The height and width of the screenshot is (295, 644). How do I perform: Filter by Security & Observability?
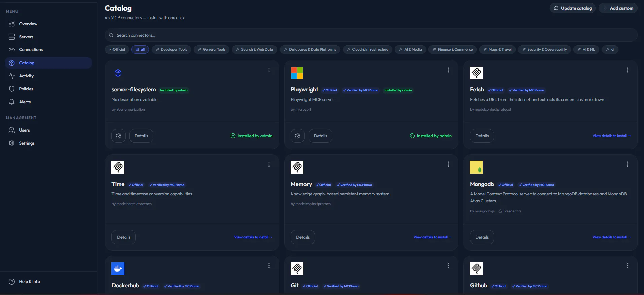point(545,49)
